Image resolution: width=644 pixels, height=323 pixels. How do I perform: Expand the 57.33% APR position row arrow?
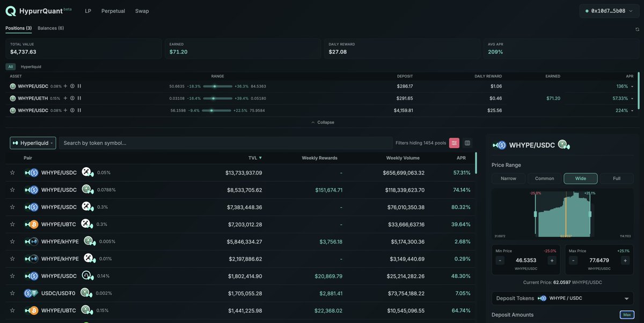632,98
